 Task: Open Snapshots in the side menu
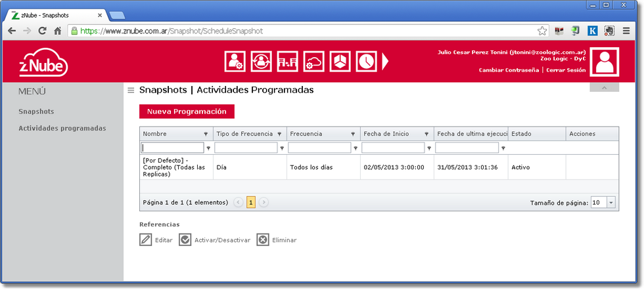tap(36, 112)
